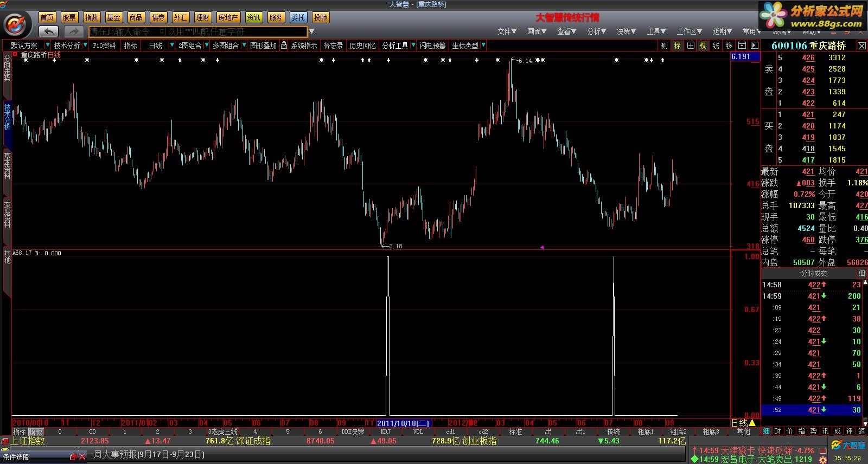Open the 文件 menu
The image size is (868, 464).
[507, 31]
